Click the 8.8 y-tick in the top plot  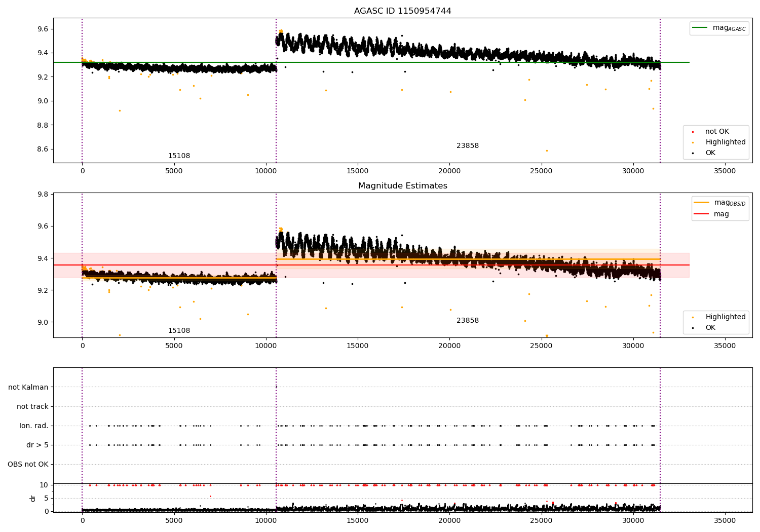(x=43, y=125)
